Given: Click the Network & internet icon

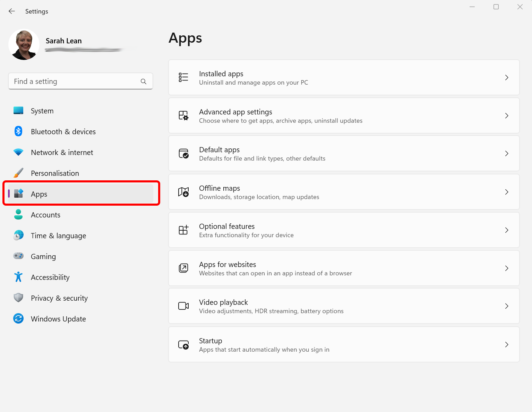Looking at the screenshot, I should [x=18, y=152].
